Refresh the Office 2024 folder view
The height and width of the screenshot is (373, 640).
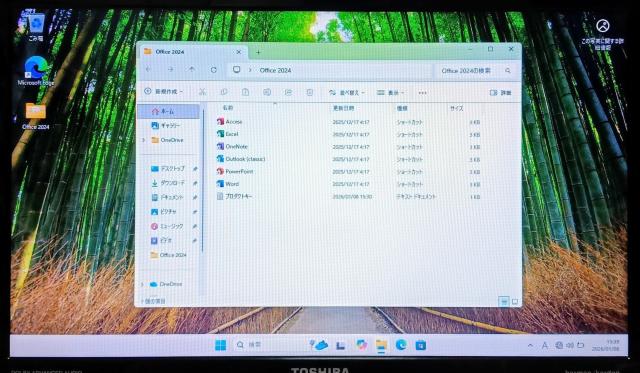213,70
